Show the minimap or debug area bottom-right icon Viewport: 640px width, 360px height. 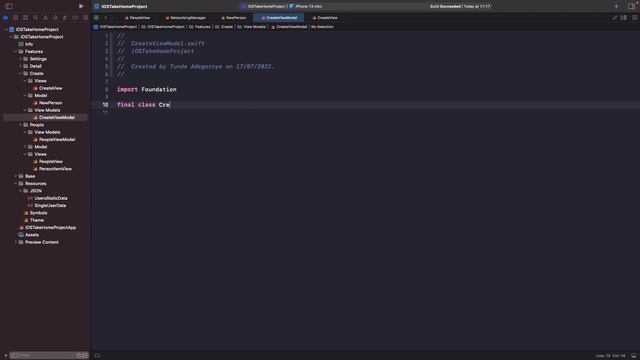pos(633,356)
